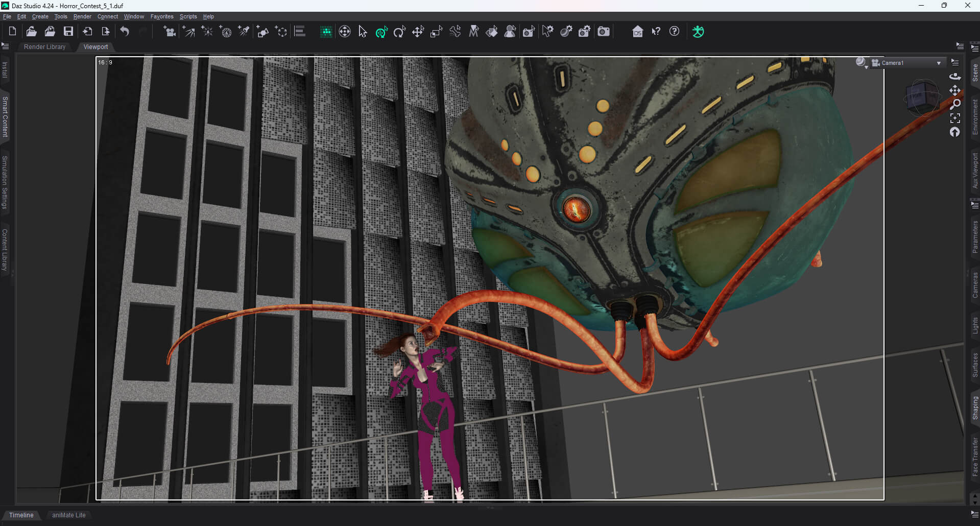Create a new scene with the New file icon
The image size is (980, 526).
13,32
